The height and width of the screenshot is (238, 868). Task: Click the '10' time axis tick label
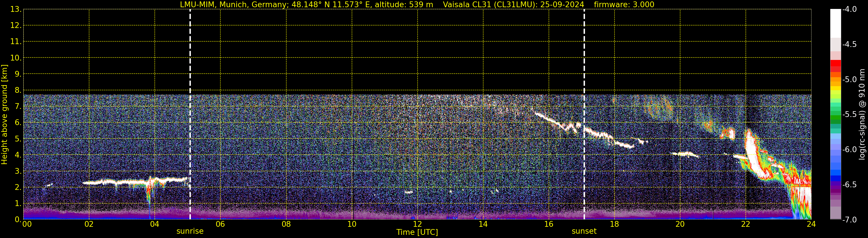point(352,224)
